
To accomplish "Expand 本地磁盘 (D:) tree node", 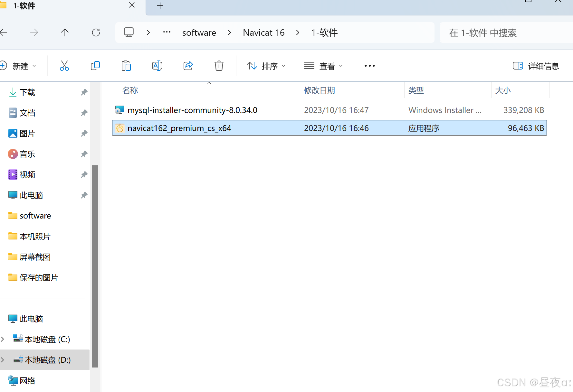I will [x=3, y=360].
